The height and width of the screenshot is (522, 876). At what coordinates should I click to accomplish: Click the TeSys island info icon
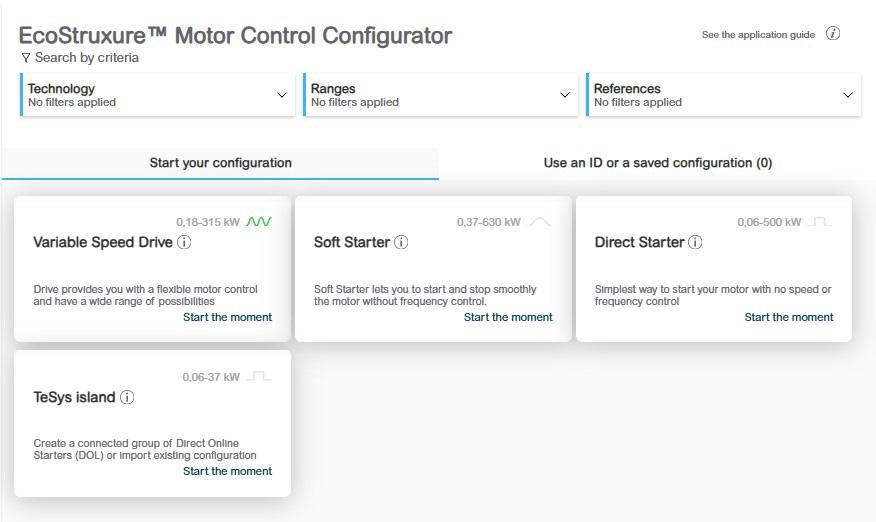point(127,397)
